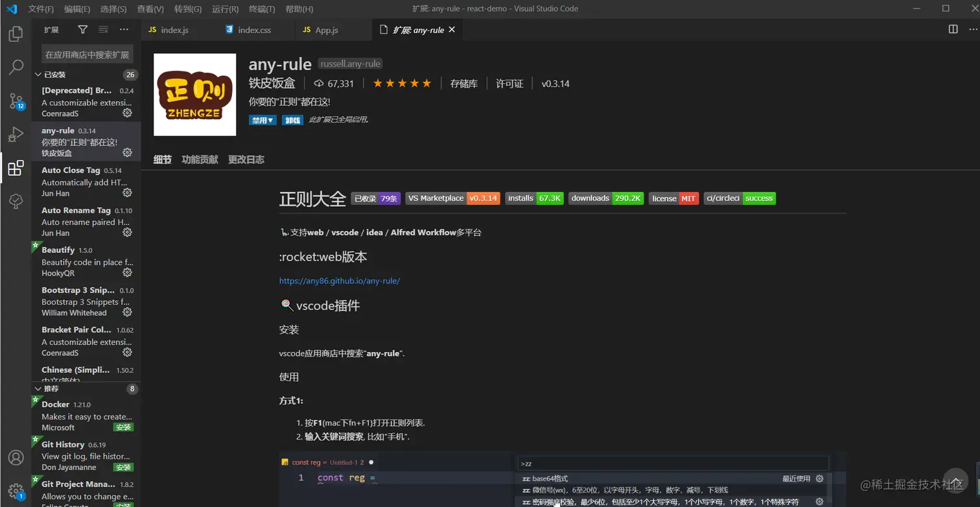Click the 67,331 install count icon
This screenshot has height=507, width=980.
[x=318, y=84]
